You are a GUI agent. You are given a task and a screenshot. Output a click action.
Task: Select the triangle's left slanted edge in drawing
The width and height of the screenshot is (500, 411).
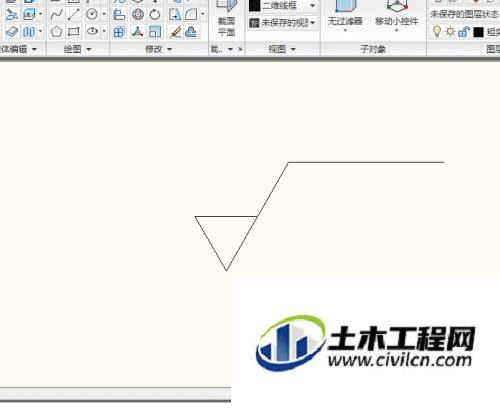click(x=211, y=243)
